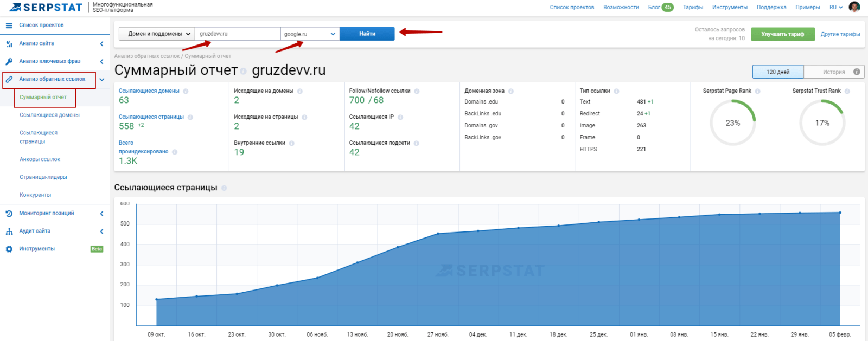This screenshot has height=341, width=868.
Task: Click the user avatar in the top bar
Action: tap(854, 7)
